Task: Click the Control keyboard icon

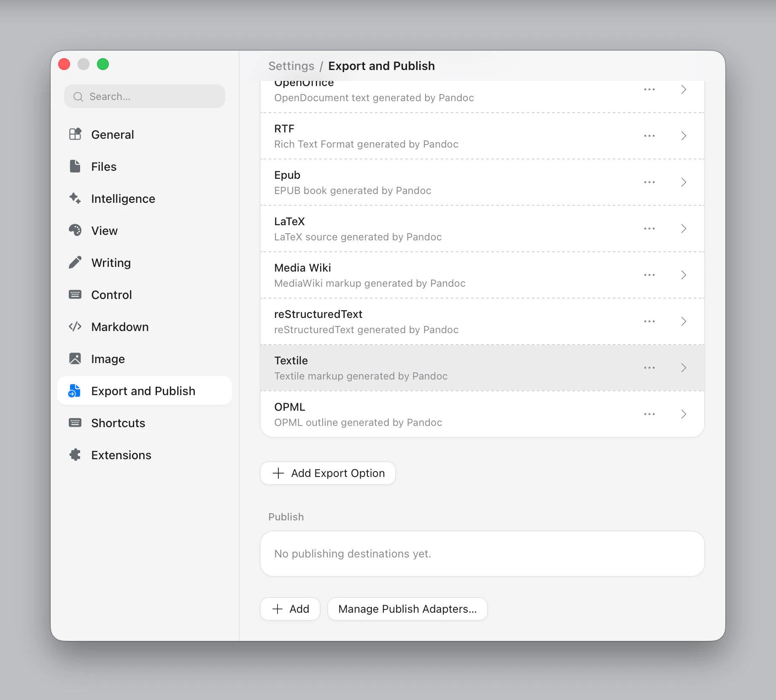Action: (75, 295)
